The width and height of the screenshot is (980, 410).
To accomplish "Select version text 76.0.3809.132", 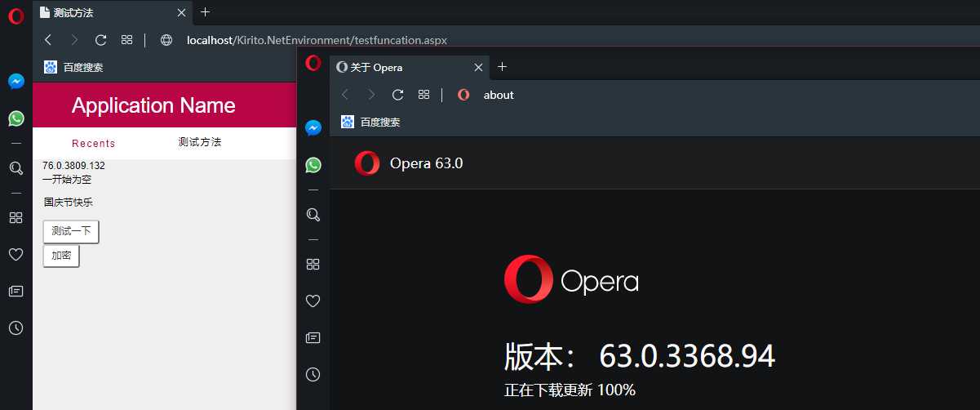I will click(73, 166).
